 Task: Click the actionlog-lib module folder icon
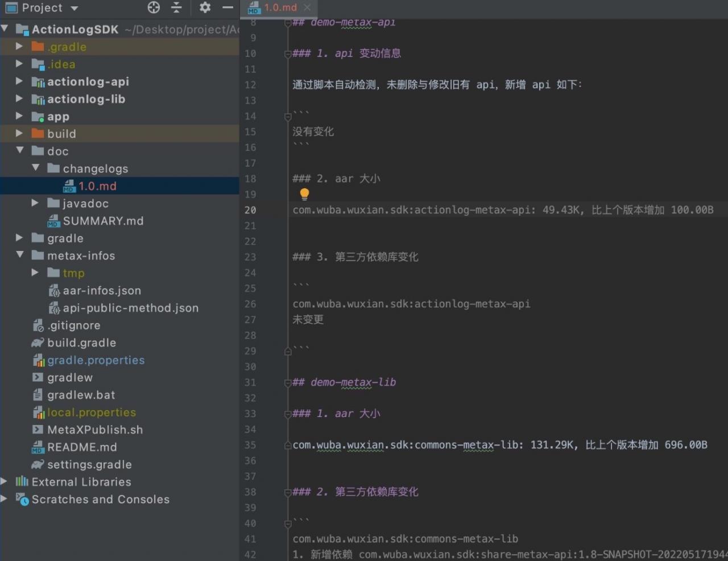coord(38,100)
